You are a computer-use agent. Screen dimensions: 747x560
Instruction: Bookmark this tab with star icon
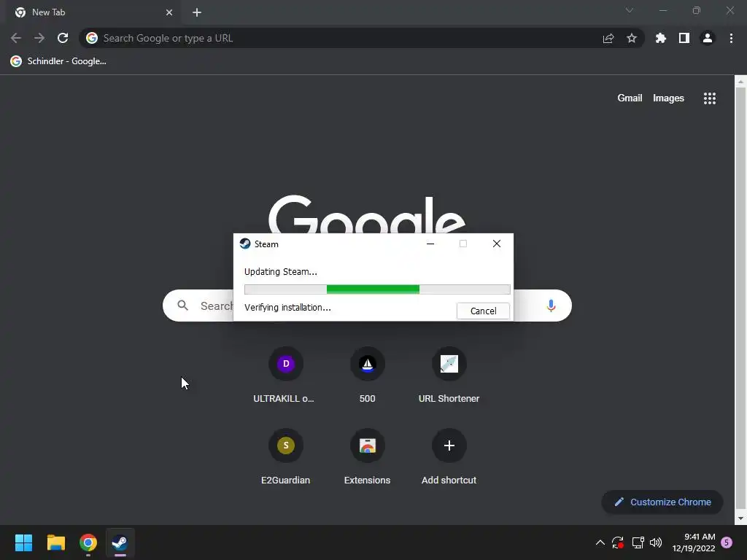(632, 38)
